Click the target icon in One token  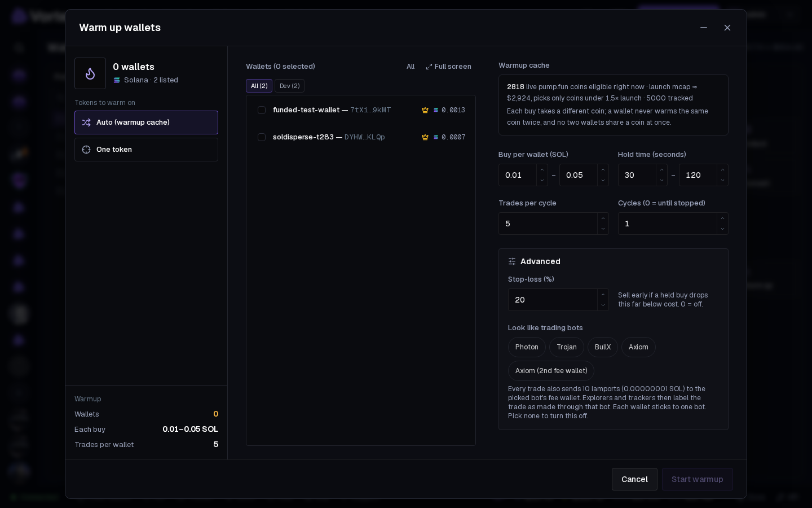coord(86,150)
